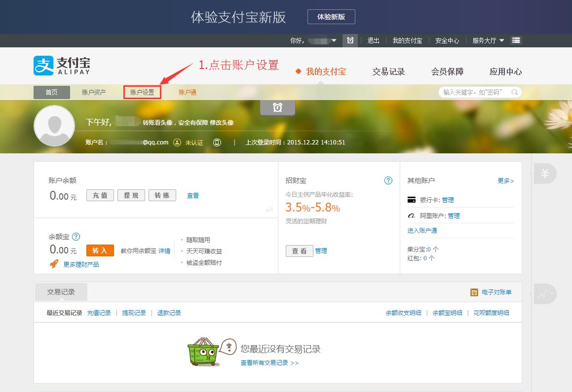Click the 更多> link in 其他账户
The image size is (572, 392).
(x=505, y=180)
